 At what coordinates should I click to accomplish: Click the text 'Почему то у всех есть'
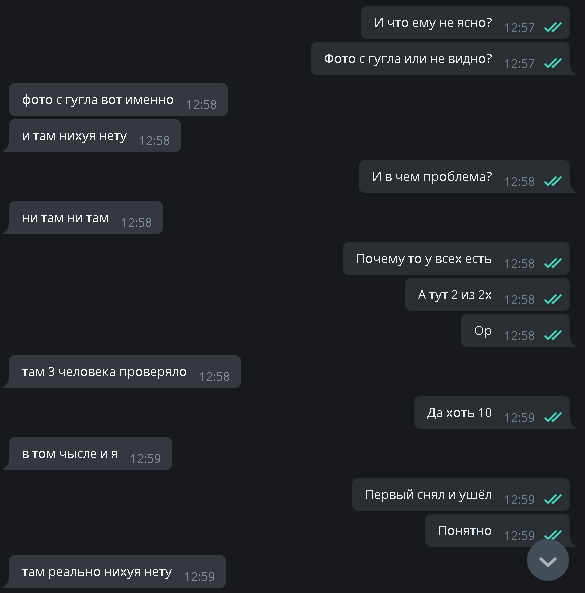point(424,259)
